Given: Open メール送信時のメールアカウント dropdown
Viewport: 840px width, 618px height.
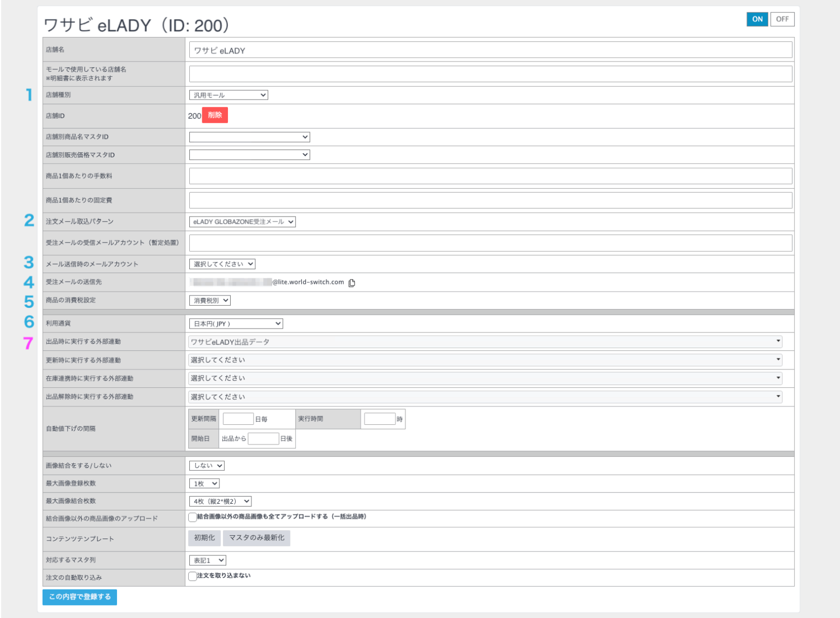Looking at the screenshot, I should pos(222,264).
